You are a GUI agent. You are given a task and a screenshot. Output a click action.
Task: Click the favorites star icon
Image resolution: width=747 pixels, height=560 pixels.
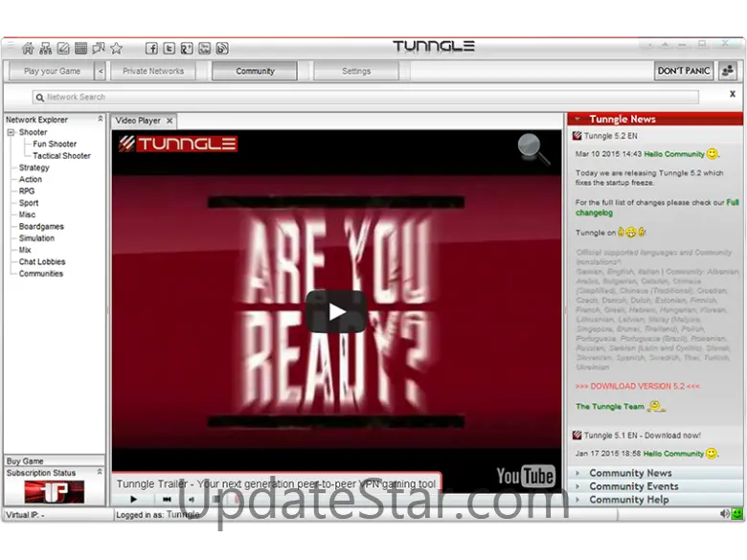click(116, 48)
